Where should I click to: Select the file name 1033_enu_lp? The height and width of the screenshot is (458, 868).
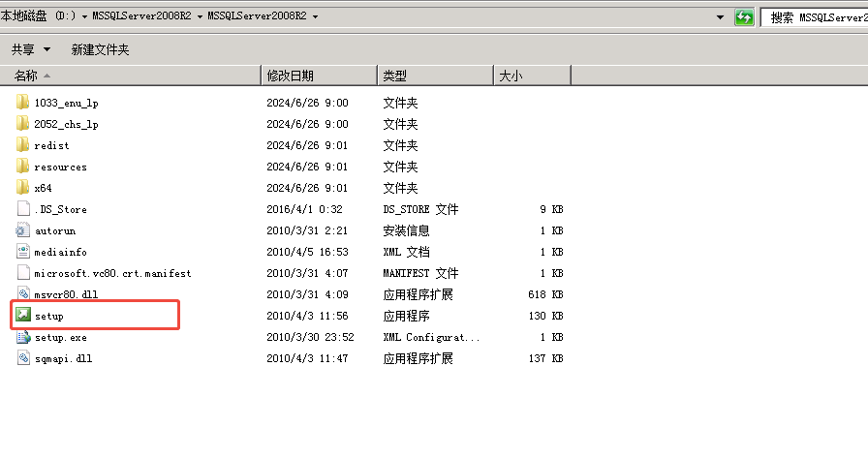[x=67, y=103]
